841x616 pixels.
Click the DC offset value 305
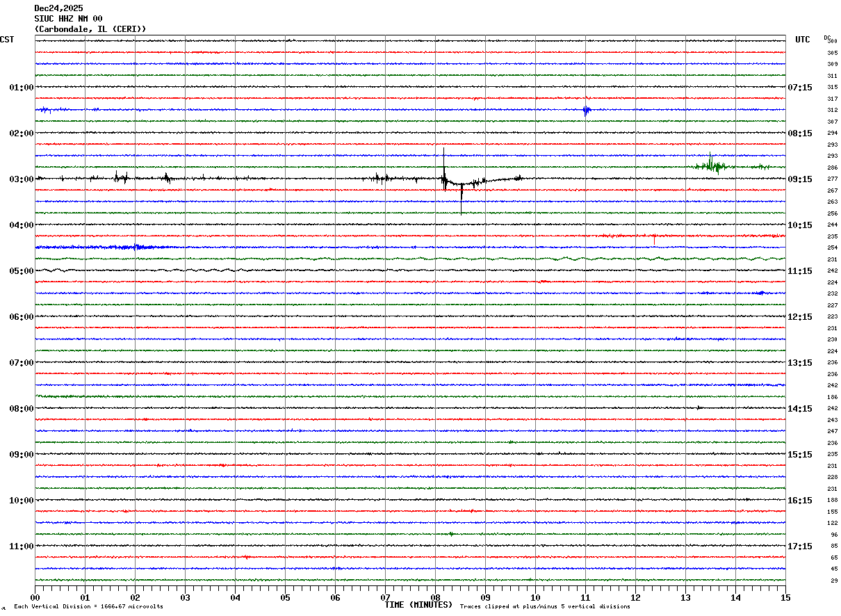tap(832, 53)
